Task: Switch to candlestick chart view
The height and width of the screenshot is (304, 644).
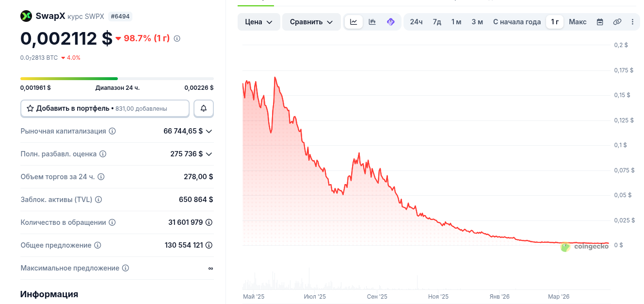Action: click(x=372, y=22)
